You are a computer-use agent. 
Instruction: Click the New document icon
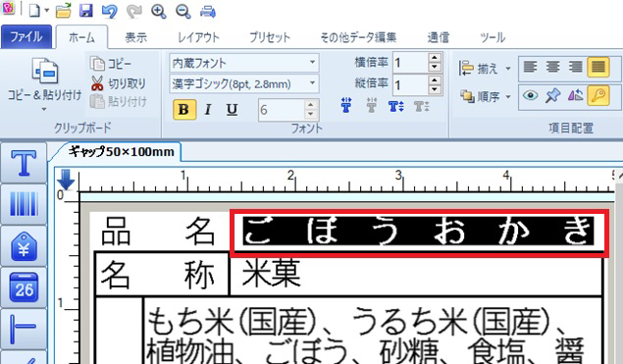point(34,11)
